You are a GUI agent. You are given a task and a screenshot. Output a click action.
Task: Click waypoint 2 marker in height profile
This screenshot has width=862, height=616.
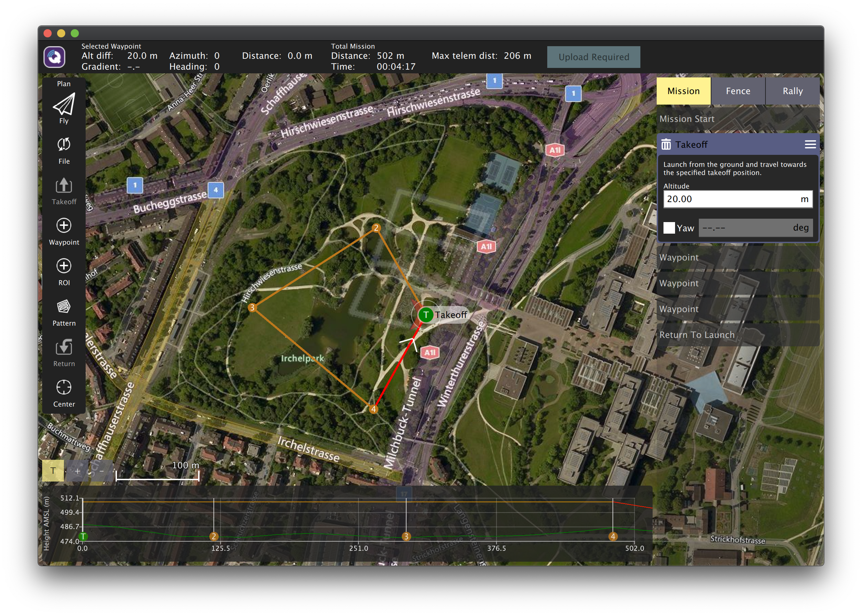[214, 536]
